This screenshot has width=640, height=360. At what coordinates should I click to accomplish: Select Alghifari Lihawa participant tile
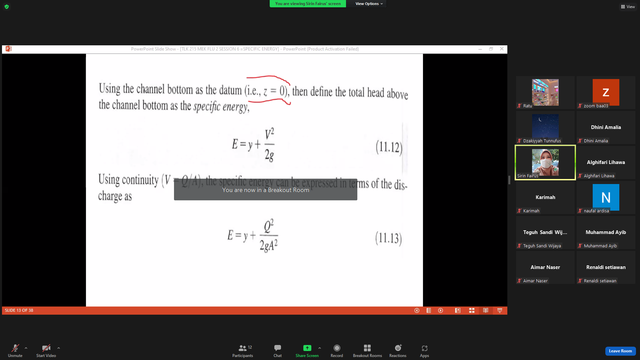pos(606,162)
